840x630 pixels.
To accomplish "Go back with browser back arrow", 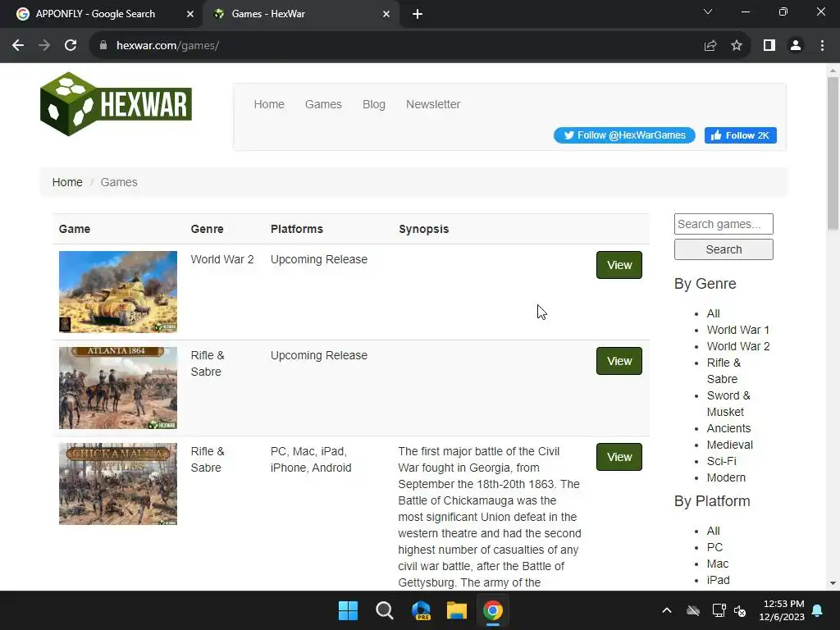I will click(x=18, y=46).
